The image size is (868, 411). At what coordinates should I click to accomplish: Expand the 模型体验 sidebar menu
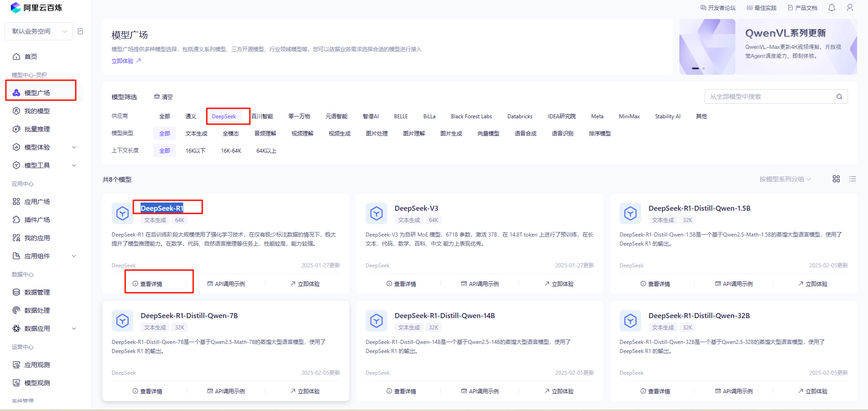tap(44, 147)
